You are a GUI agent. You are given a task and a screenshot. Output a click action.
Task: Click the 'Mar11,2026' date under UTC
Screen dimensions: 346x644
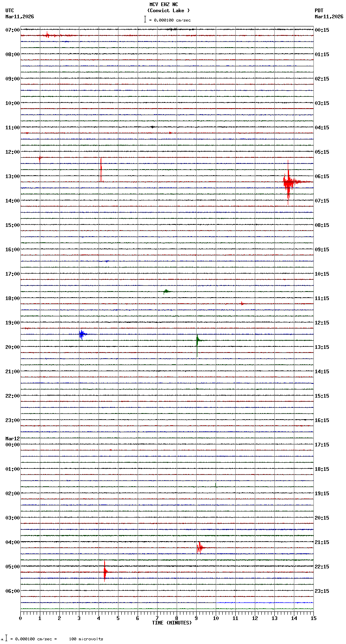[x=20, y=17]
